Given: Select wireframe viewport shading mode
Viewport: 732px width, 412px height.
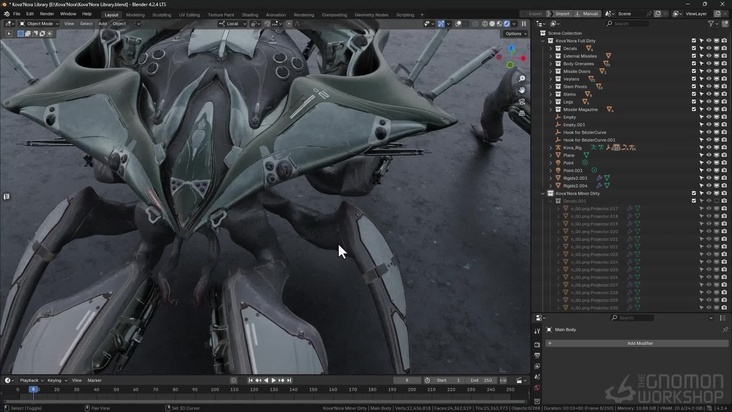Looking at the screenshot, I should pyautogui.click(x=485, y=23).
